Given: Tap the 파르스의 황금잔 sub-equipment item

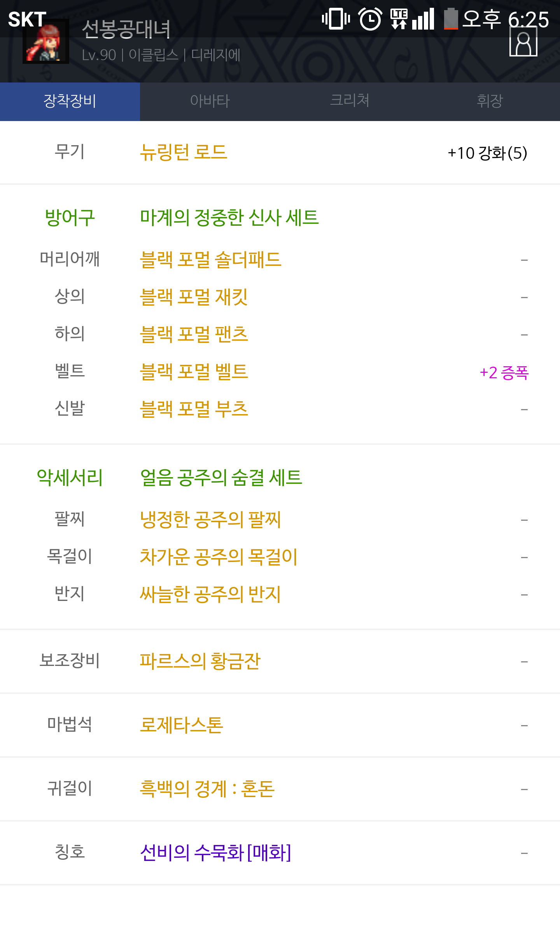Looking at the screenshot, I should coord(200,661).
